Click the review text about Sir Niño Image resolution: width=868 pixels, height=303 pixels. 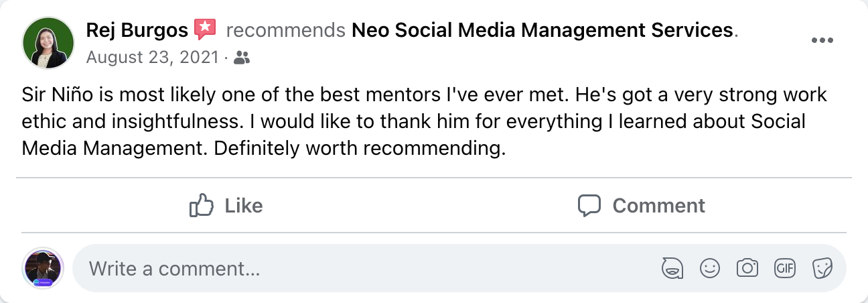[x=402, y=121]
